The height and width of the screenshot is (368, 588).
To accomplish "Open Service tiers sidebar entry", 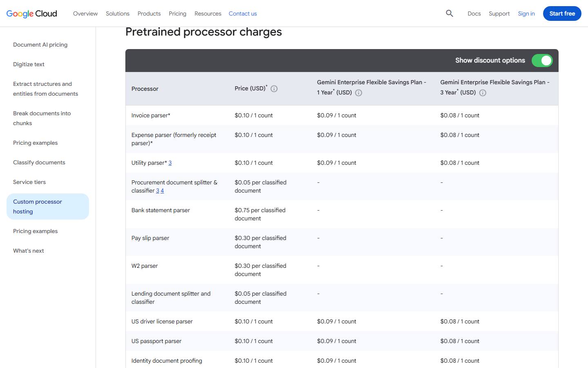I will point(29,182).
